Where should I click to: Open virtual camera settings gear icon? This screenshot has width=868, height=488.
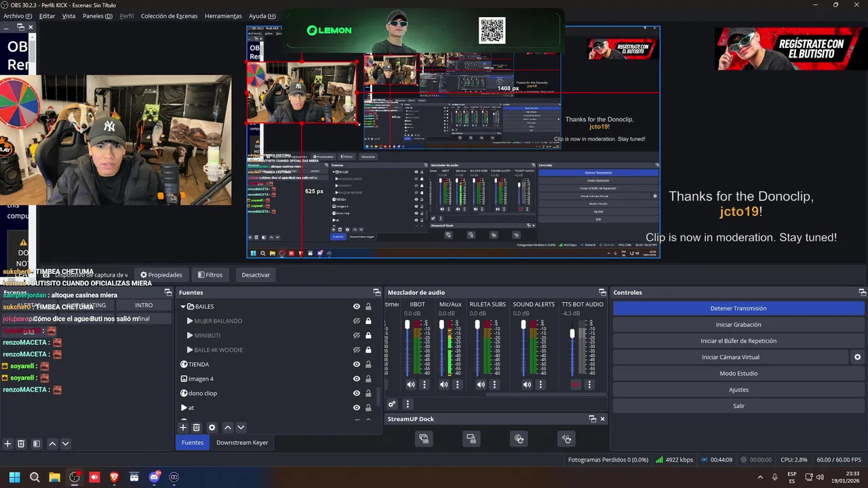[857, 357]
